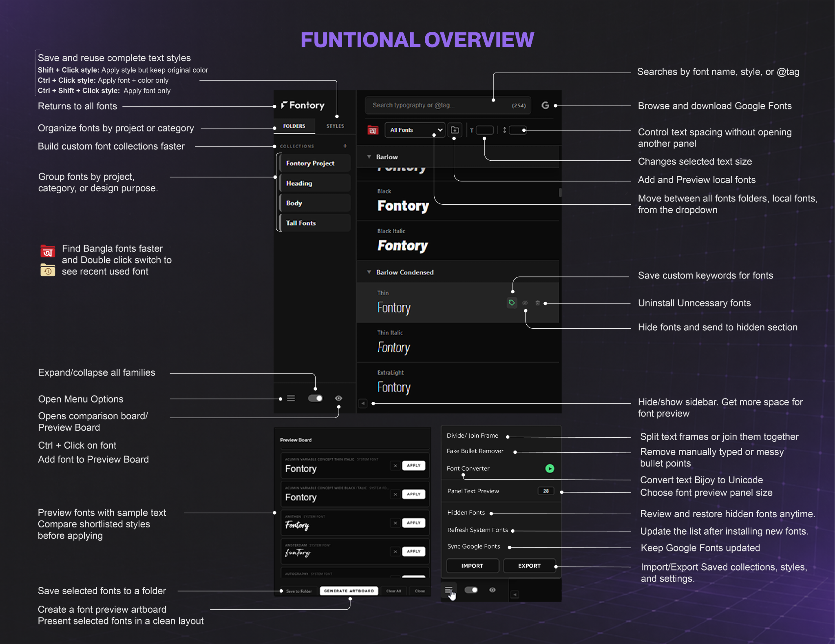Click the spacing input box after arrows icon
Screen dimensions: 835x644
click(518, 130)
